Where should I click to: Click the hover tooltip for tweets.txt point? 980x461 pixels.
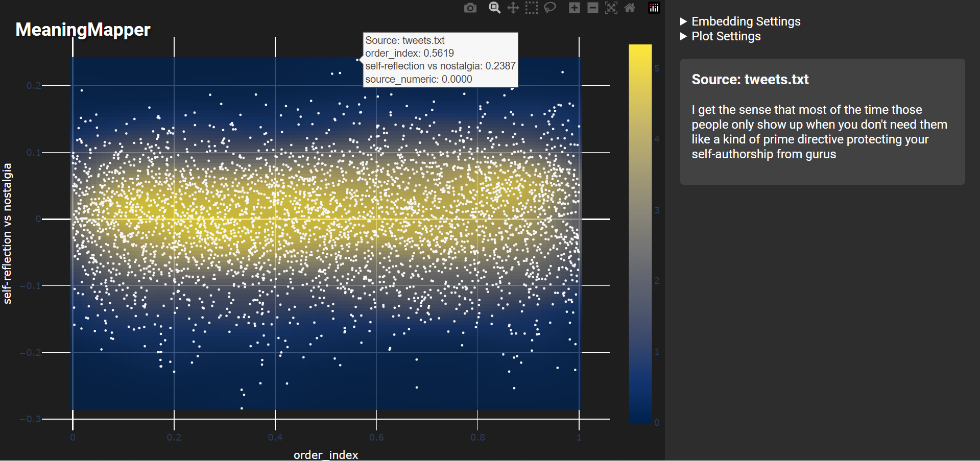tap(440, 60)
